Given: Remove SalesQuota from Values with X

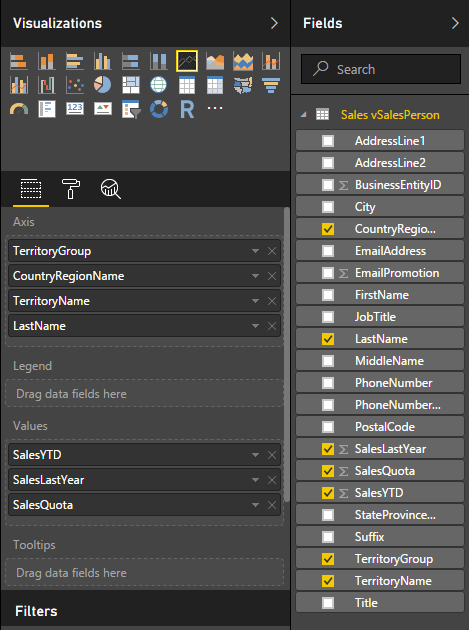Looking at the screenshot, I should coord(272,505).
